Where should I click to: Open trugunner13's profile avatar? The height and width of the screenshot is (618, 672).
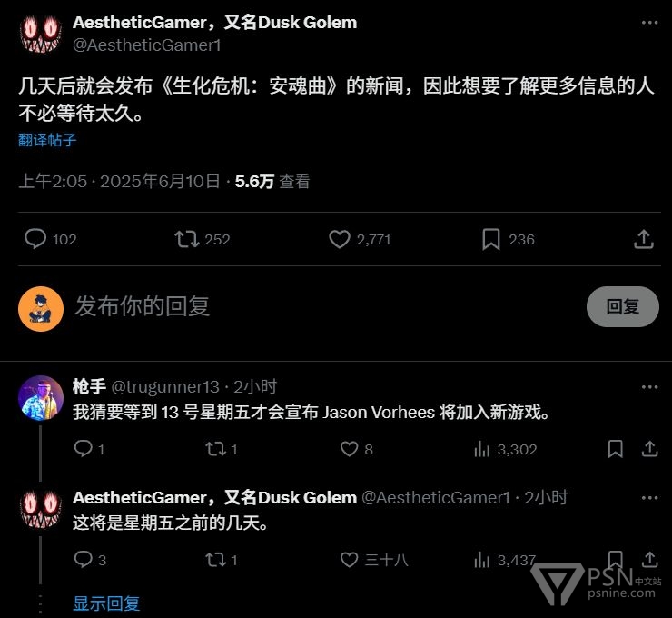(x=41, y=398)
